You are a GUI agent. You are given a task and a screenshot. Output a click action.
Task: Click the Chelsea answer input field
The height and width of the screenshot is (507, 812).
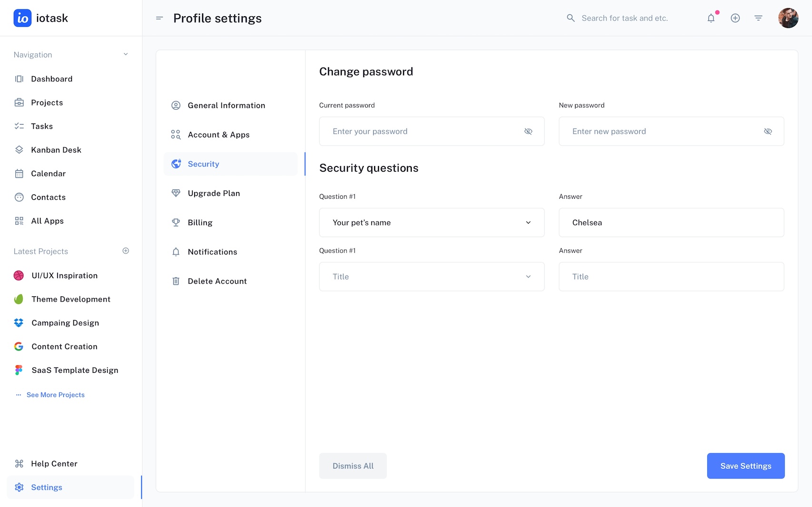[671, 223]
